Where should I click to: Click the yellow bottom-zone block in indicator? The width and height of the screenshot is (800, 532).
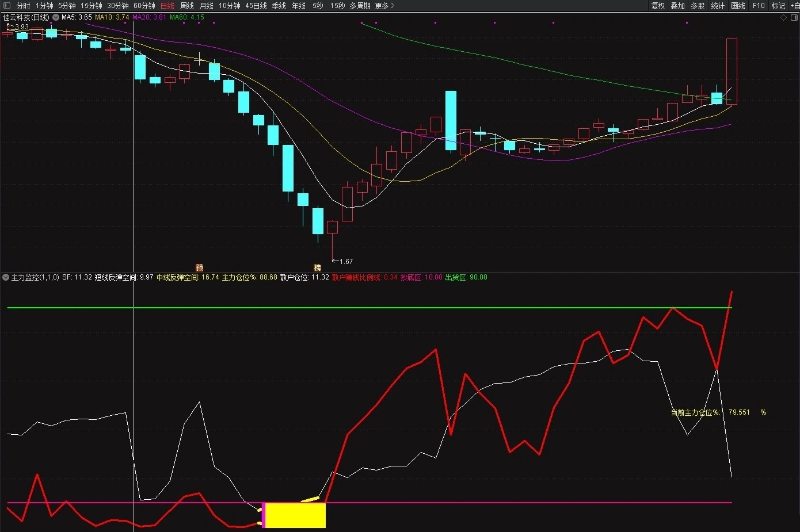click(x=295, y=515)
